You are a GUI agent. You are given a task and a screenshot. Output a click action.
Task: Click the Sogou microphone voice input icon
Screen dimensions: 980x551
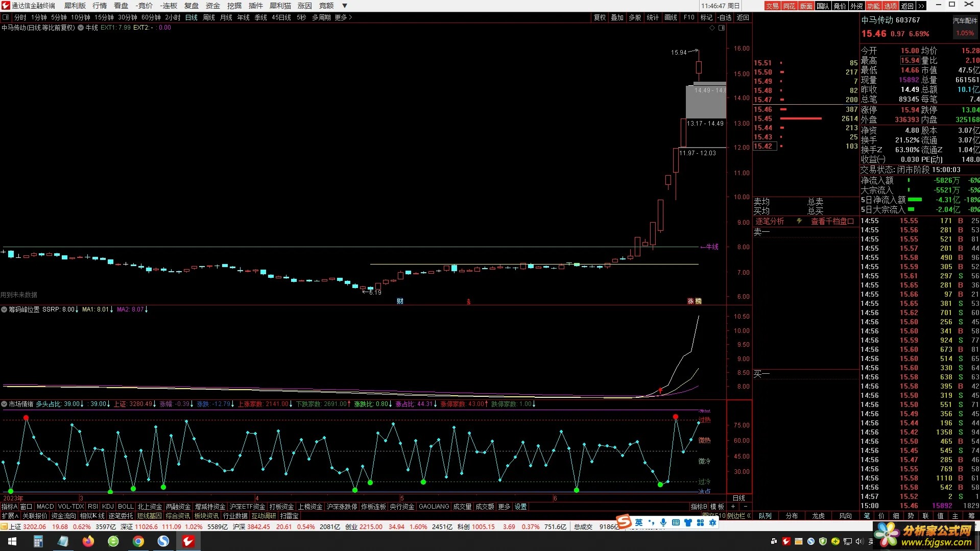coord(663,522)
